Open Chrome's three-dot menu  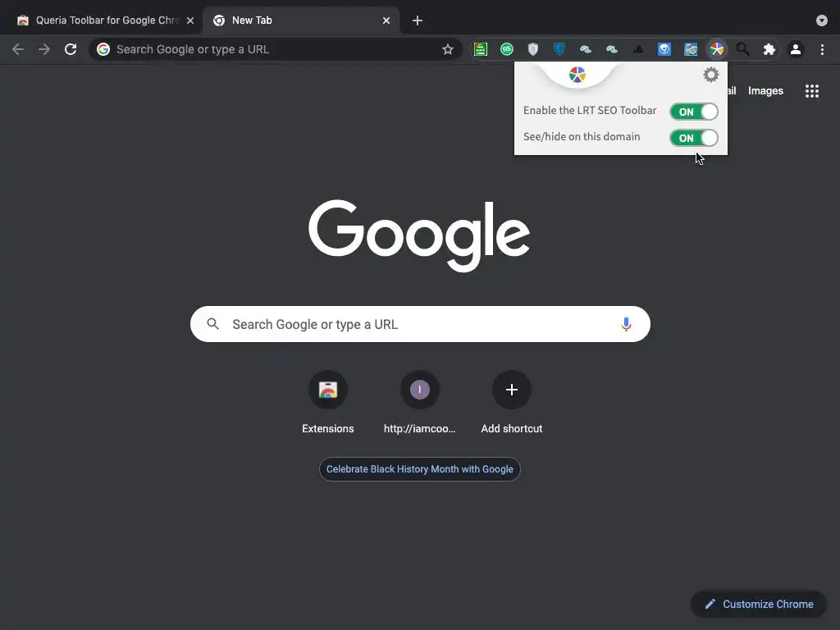(822, 49)
